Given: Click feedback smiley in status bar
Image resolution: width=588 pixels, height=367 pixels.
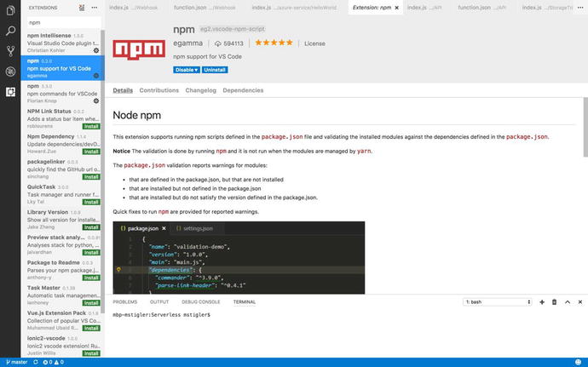Looking at the screenshot, I should click(579, 362).
